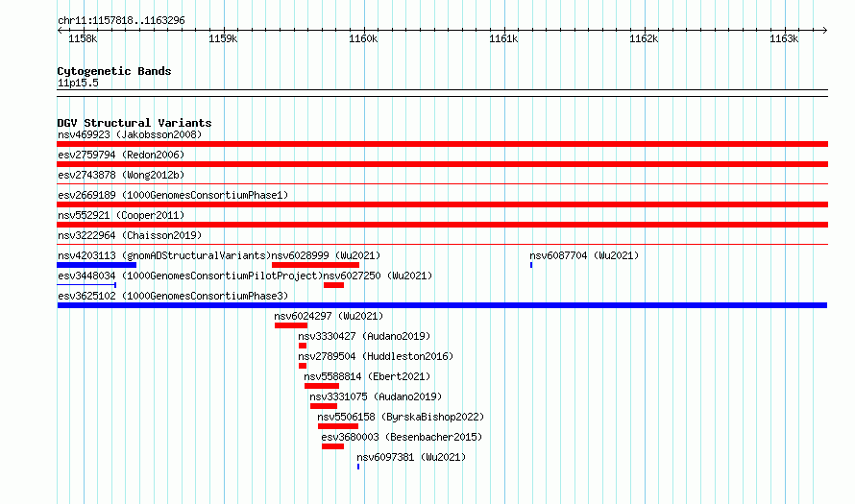Click the red bar below nsv6028999

[315, 265]
